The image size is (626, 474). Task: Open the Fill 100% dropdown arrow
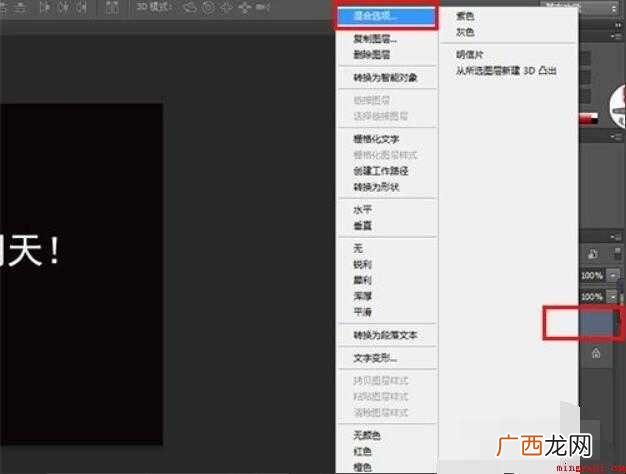pos(613,297)
